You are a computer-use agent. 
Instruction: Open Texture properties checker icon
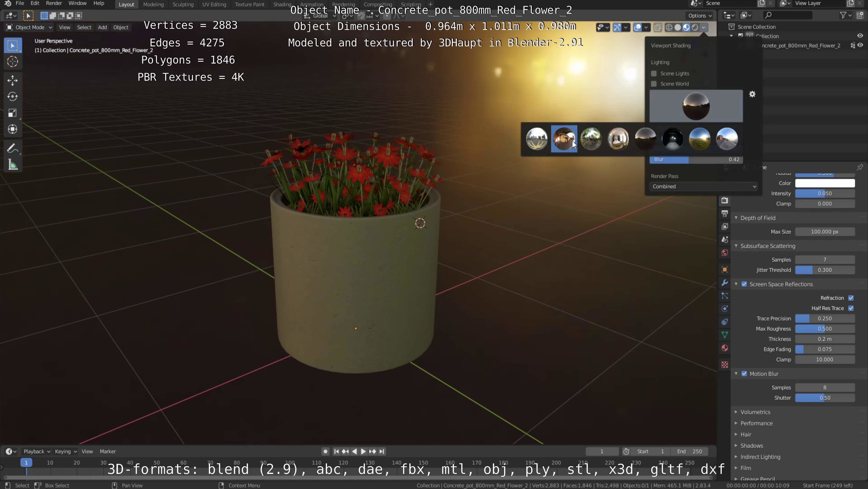pos(725,365)
